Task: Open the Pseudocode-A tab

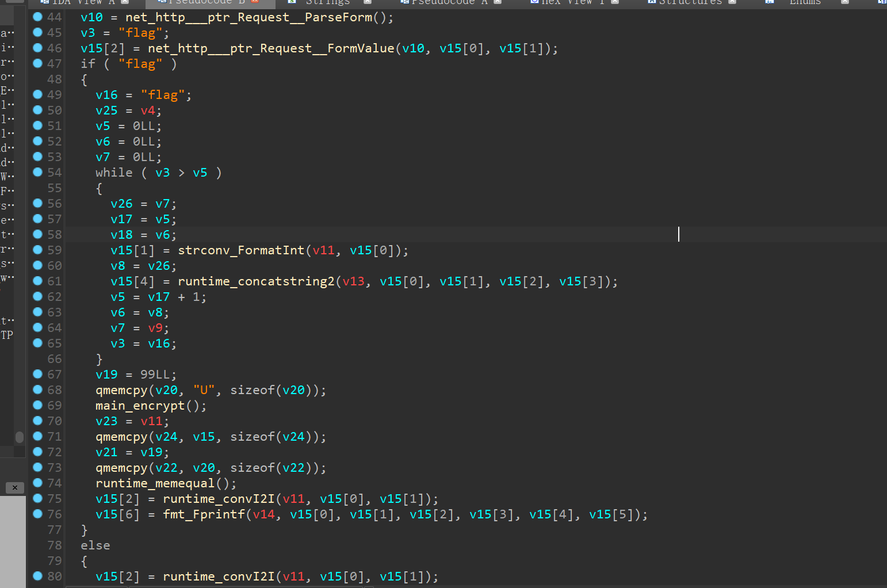Action: point(449,2)
